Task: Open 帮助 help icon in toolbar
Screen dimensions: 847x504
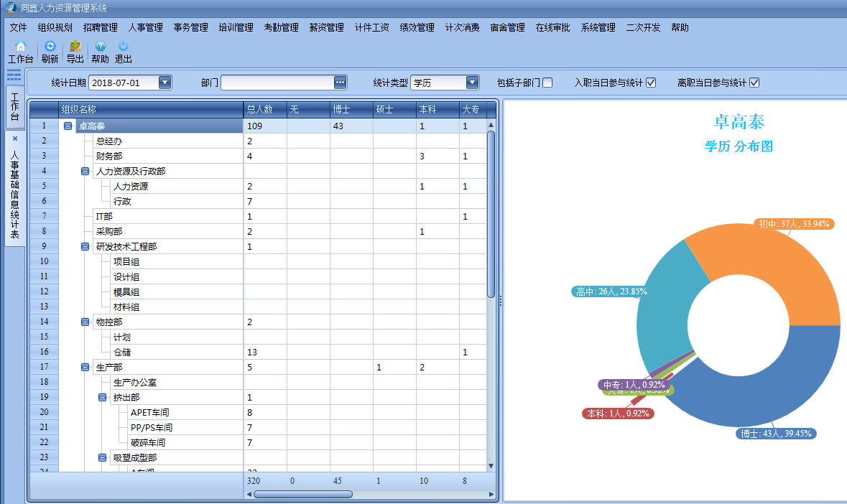Action: [x=100, y=47]
